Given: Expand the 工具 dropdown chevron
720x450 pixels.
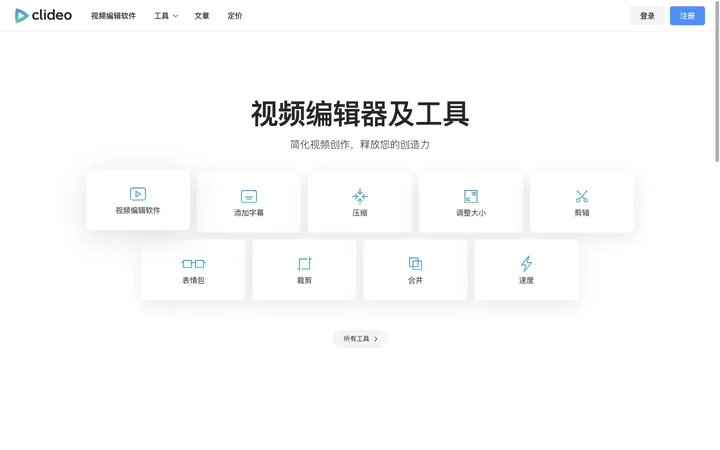Looking at the screenshot, I should coord(175,16).
